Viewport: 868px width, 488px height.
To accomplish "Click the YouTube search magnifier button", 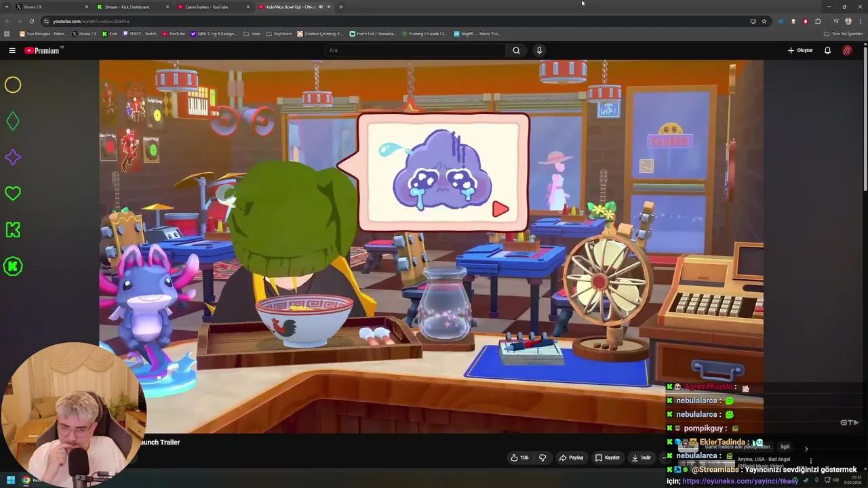I will pyautogui.click(x=516, y=50).
